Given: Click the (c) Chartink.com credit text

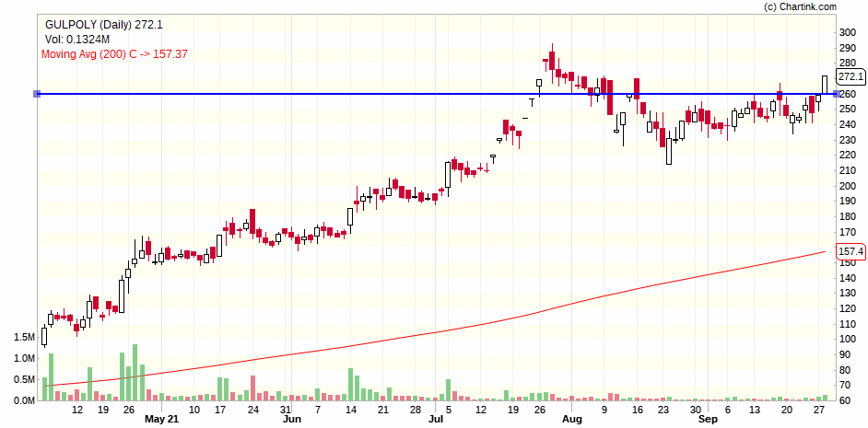Looking at the screenshot, I should (x=800, y=6).
